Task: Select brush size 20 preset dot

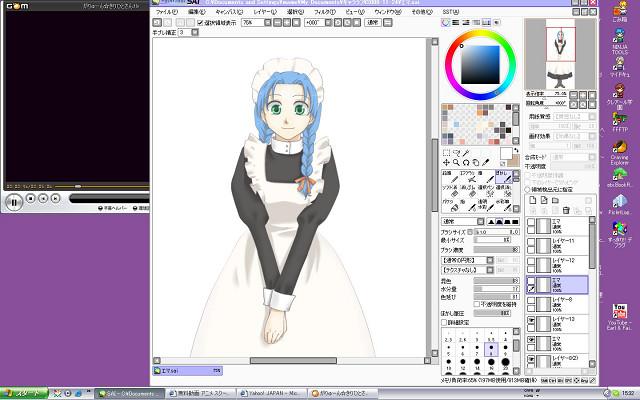Action: [x=505, y=363]
